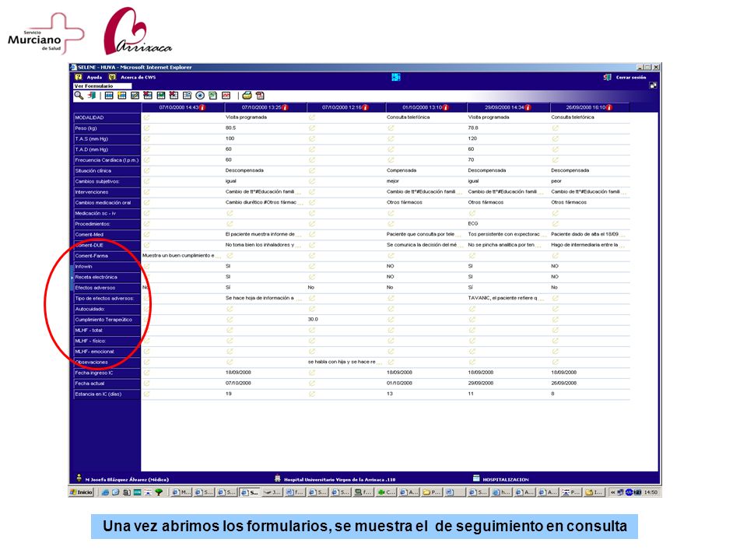The height and width of the screenshot is (560, 747).
Task: Open Acerca de CWS menu item
Action: click(x=139, y=77)
